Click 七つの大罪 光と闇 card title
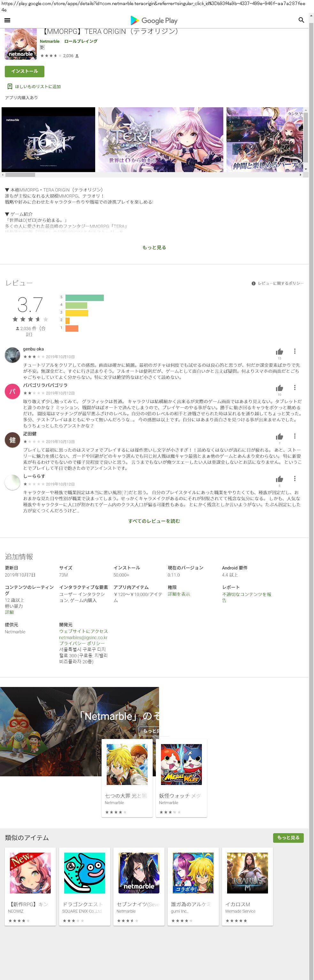 pyautogui.click(x=126, y=795)
